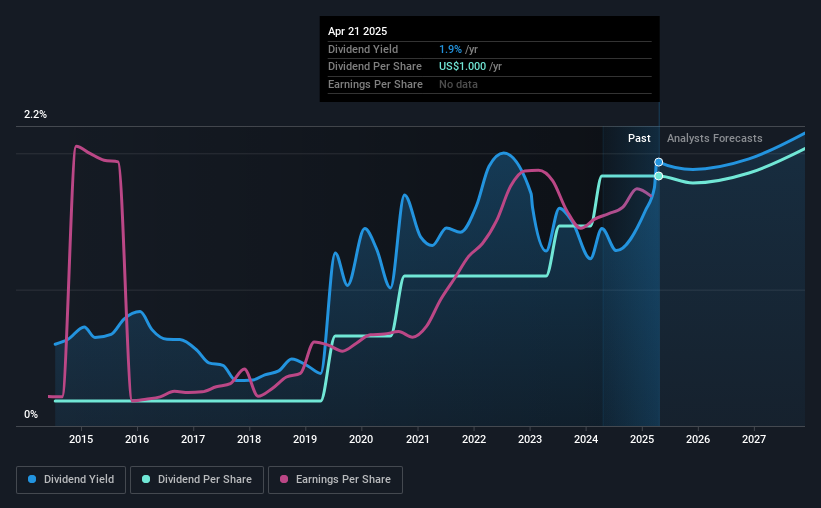Click the Earnings Per Share No data row
821x508 pixels.
[x=490, y=84]
